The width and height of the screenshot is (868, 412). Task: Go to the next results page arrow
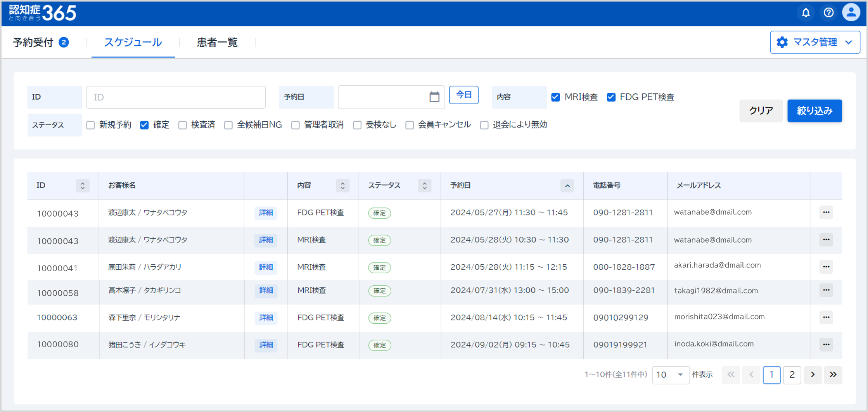click(x=813, y=375)
